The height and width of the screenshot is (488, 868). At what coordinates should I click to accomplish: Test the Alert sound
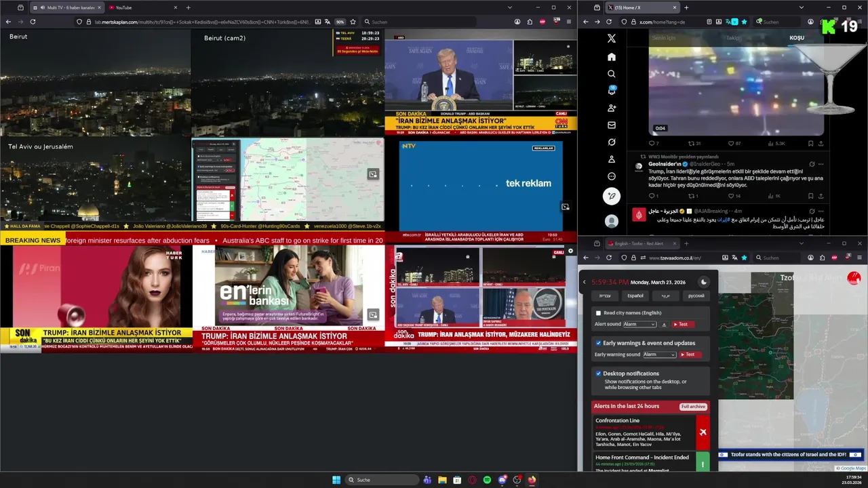tap(684, 325)
